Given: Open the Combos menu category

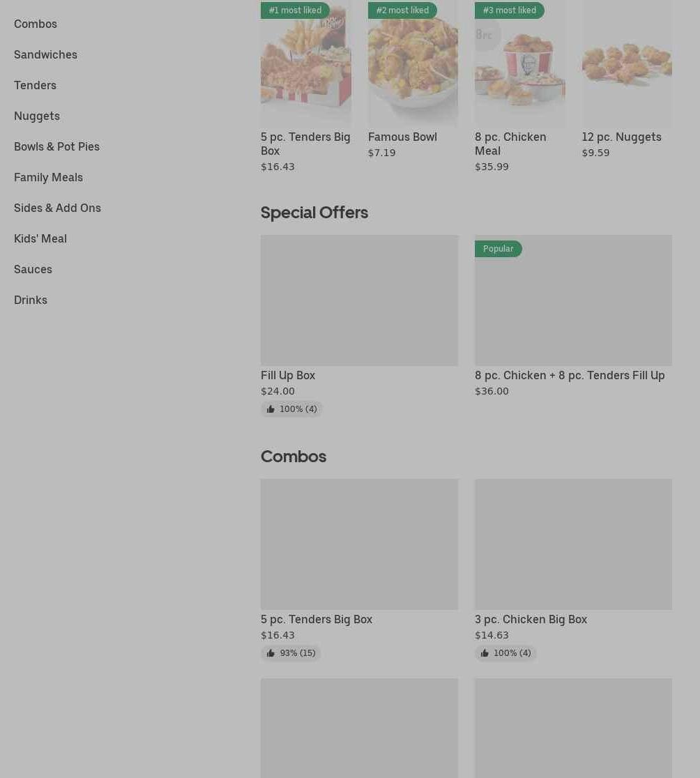Looking at the screenshot, I should coord(36,24).
